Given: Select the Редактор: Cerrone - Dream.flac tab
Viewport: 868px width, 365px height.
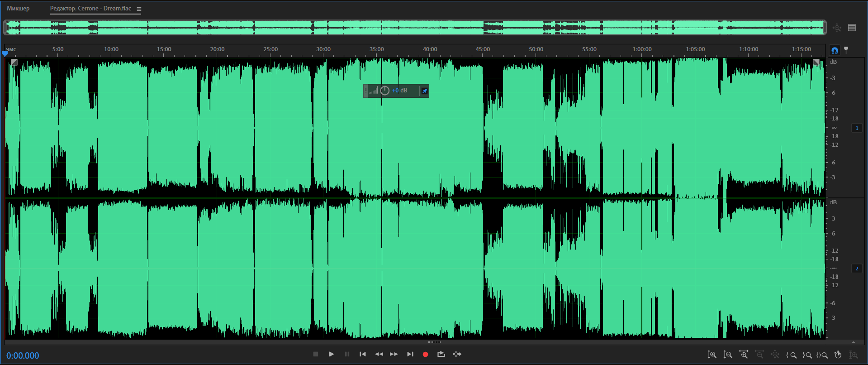Looking at the screenshot, I should tap(90, 9).
